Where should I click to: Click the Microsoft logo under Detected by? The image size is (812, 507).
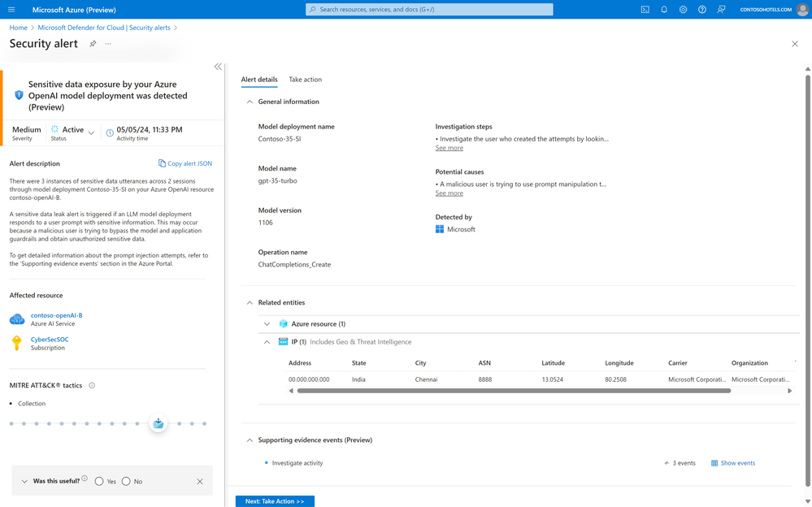point(440,229)
